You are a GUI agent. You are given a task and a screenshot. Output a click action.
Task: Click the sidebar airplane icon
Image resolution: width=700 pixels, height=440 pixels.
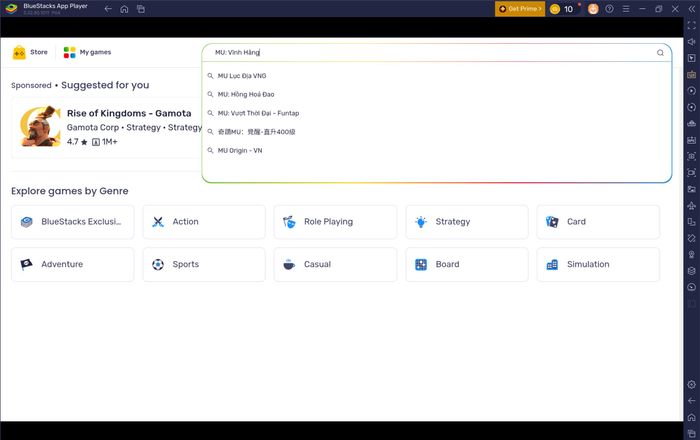(x=692, y=206)
